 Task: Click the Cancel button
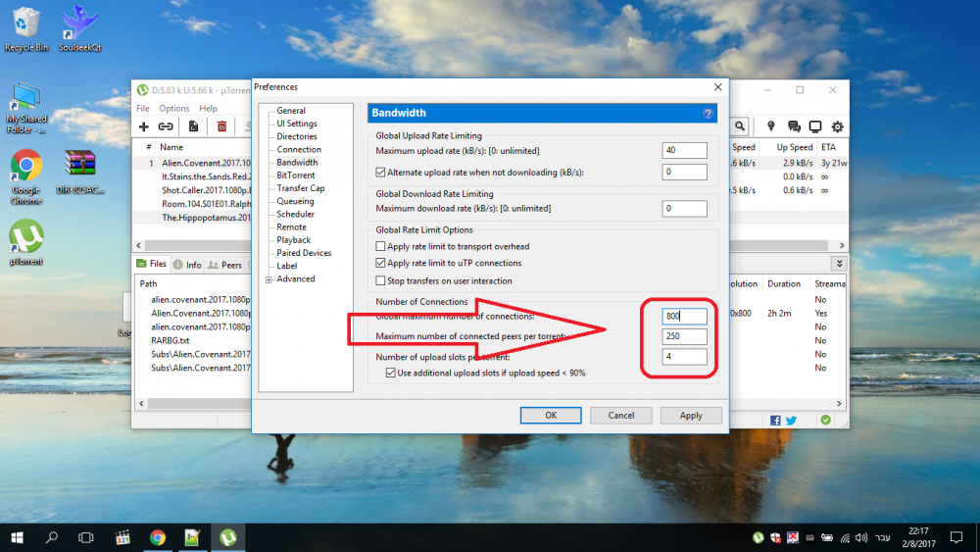tap(621, 415)
